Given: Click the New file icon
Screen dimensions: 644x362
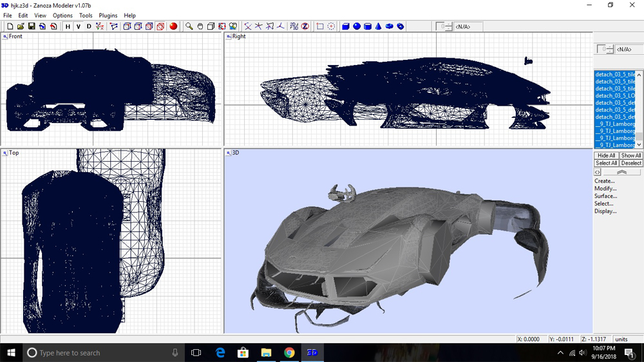Looking at the screenshot, I should point(10,26).
